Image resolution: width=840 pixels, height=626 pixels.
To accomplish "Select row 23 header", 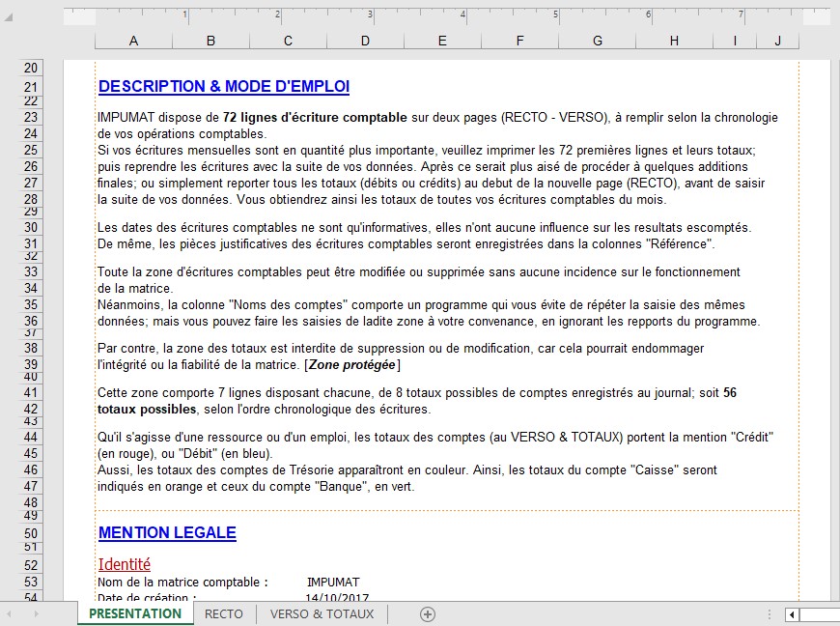I will [31, 117].
